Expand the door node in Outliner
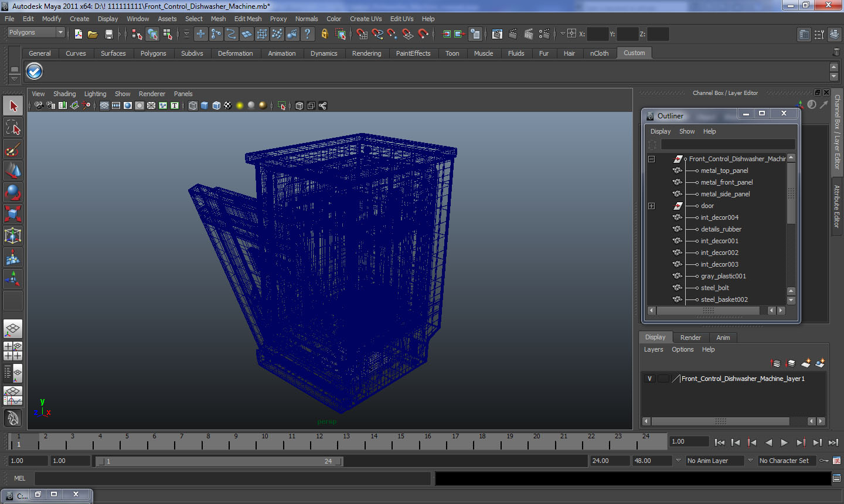The height and width of the screenshot is (504, 844). tap(651, 206)
